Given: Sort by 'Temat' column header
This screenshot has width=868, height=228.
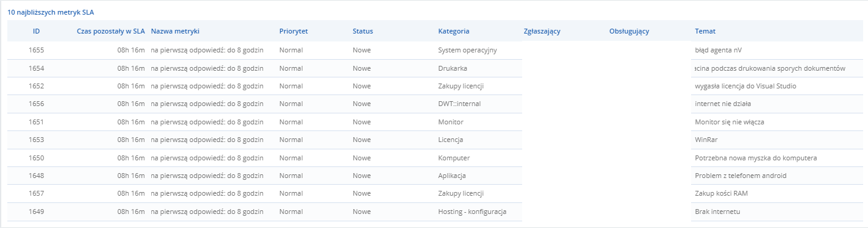Looking at the screenshot, I should [705, 31].
